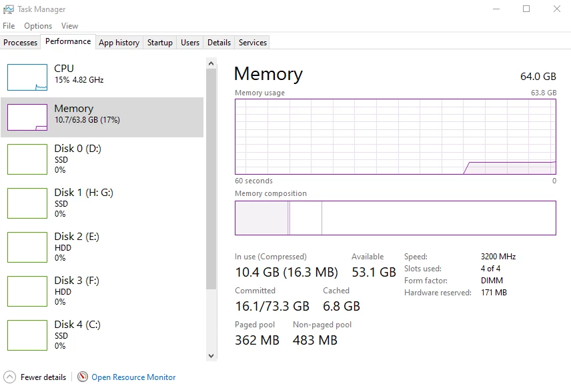Screen dimensions: 571x392
Task: Collapse view with Fewer details chevron
Action: (x=9, y=377)
